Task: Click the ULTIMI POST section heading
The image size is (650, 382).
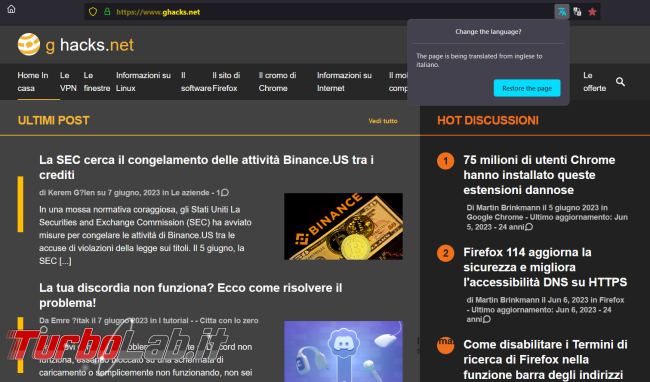Action: [x=53, y=121]
